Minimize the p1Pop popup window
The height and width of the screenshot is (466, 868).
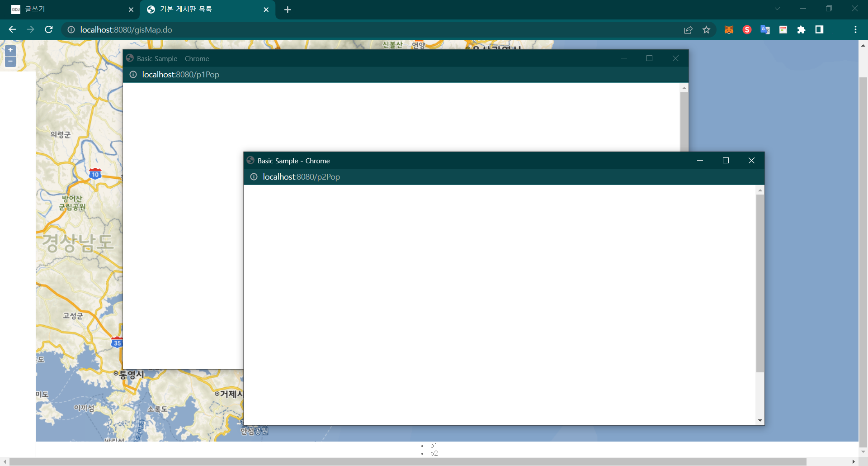tap(624, 58)
